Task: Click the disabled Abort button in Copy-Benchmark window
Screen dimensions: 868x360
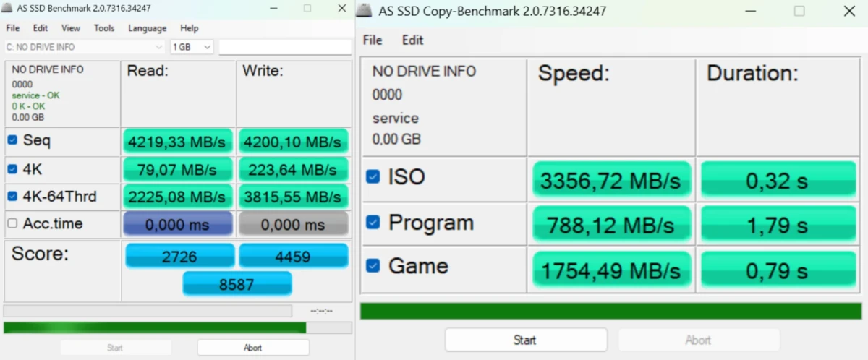Action: click(699, 340)
